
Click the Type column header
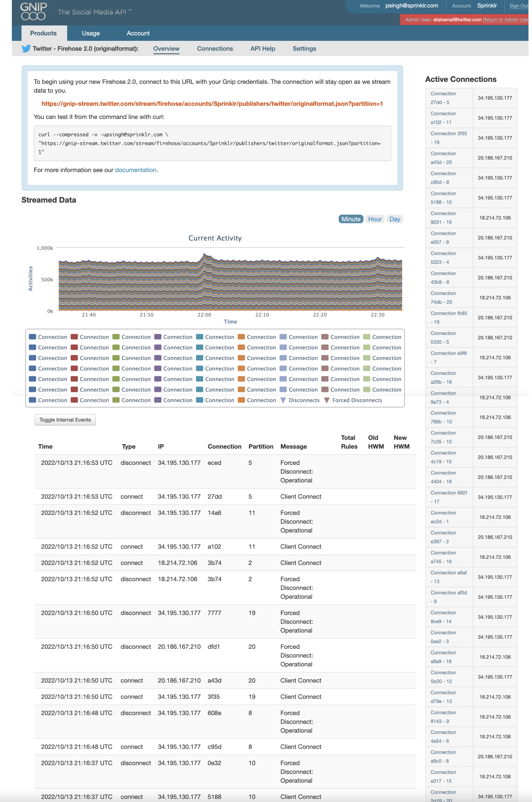point(129,447)
